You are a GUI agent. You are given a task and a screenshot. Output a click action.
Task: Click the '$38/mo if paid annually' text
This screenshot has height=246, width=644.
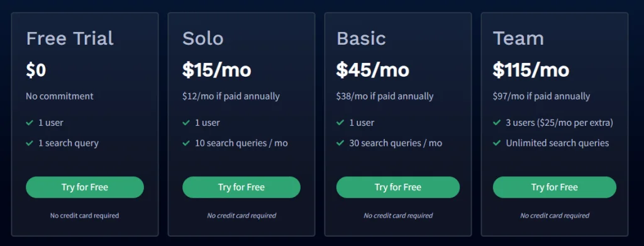point(385,96)
